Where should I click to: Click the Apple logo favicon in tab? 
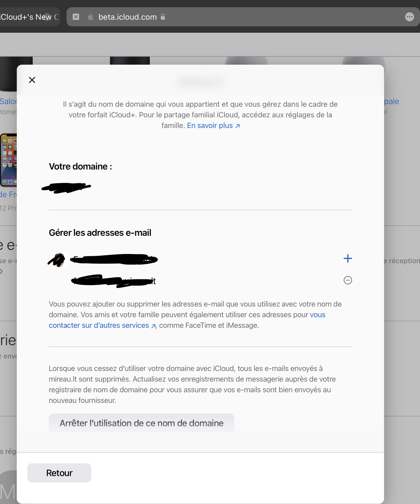click(x=90, y=17)
